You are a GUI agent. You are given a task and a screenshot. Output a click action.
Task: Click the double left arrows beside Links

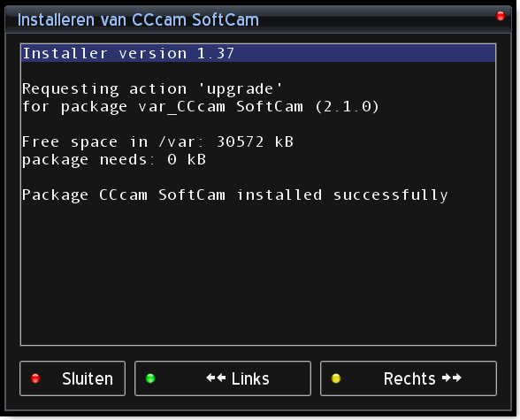click(216, 378)
